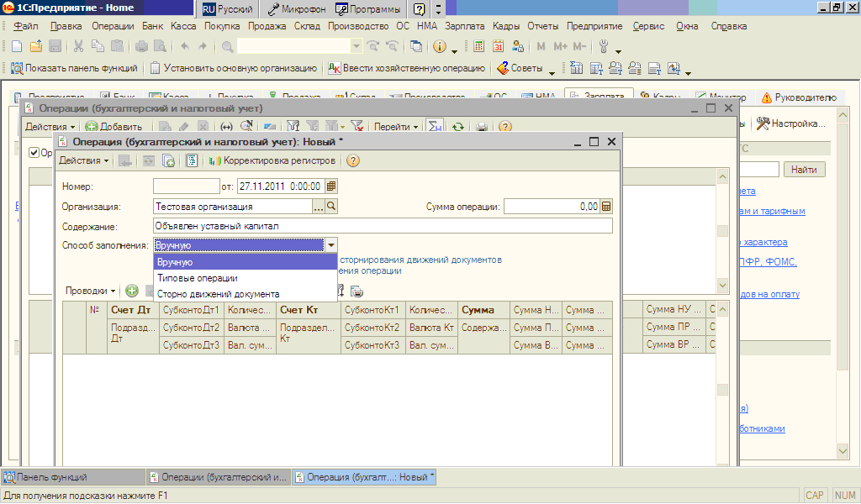Click the Русский language indicator
The height and width of the screenshot is (504, 861).
[227, 8]
